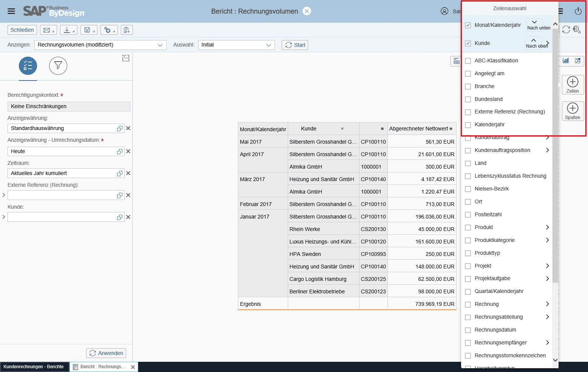588x372 pixels.
Task: Click the refresh report icon
Action: point(566,29)
